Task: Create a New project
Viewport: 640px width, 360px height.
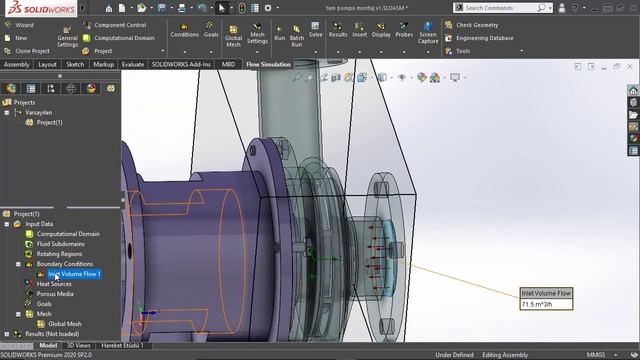Action: pos(16,38)
